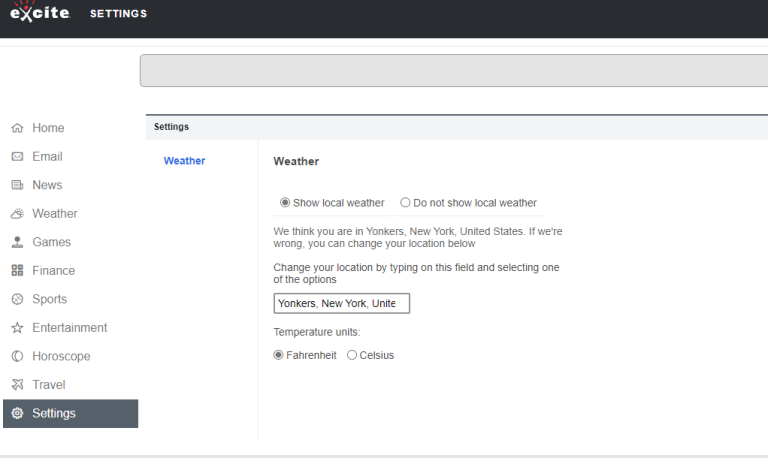
Task: Open the Finance section
Action: pos(54,270)
